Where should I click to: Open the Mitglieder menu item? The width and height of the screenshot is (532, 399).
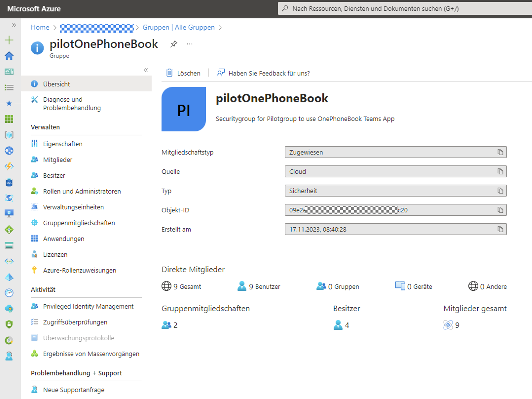[58, 159]
